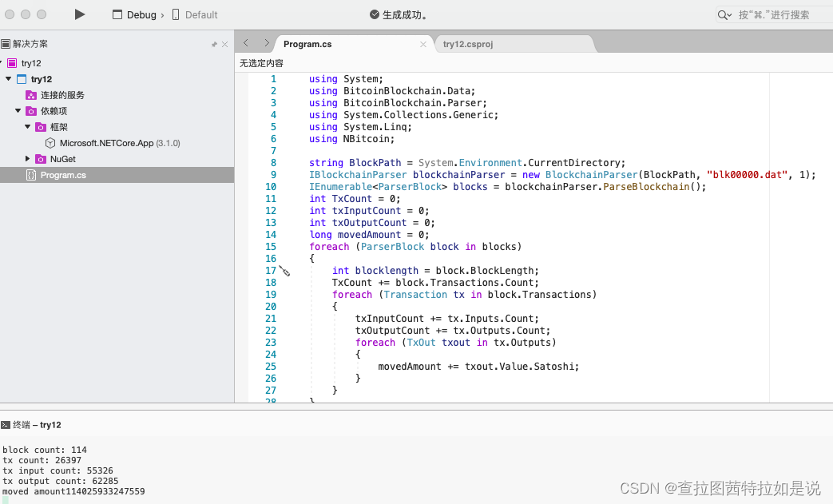Click the build succeeded status checkmark icon
The height and width of the screenshot is (504, 833).
coord(375,15)
